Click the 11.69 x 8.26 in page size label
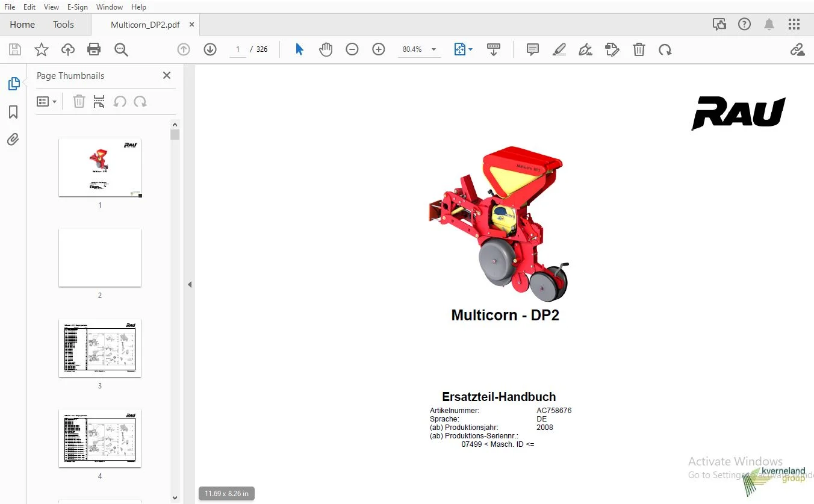 pyautogui.click(x=227, y=494)
